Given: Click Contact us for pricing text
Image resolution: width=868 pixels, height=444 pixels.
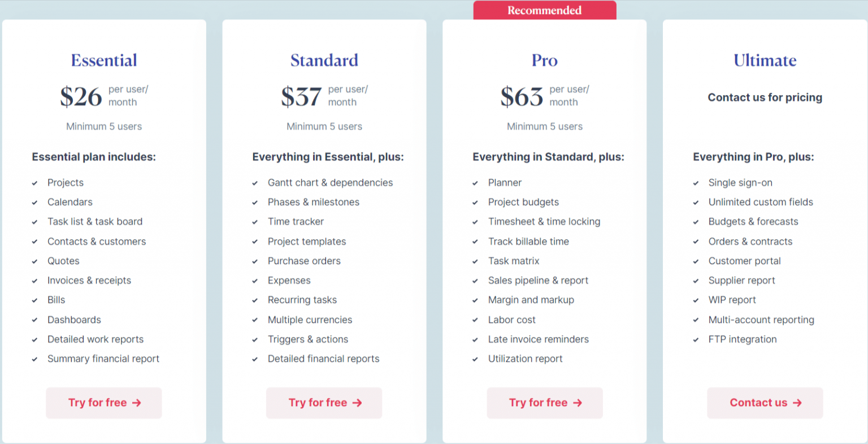Looking at the screenshot, I should [765, 97].
